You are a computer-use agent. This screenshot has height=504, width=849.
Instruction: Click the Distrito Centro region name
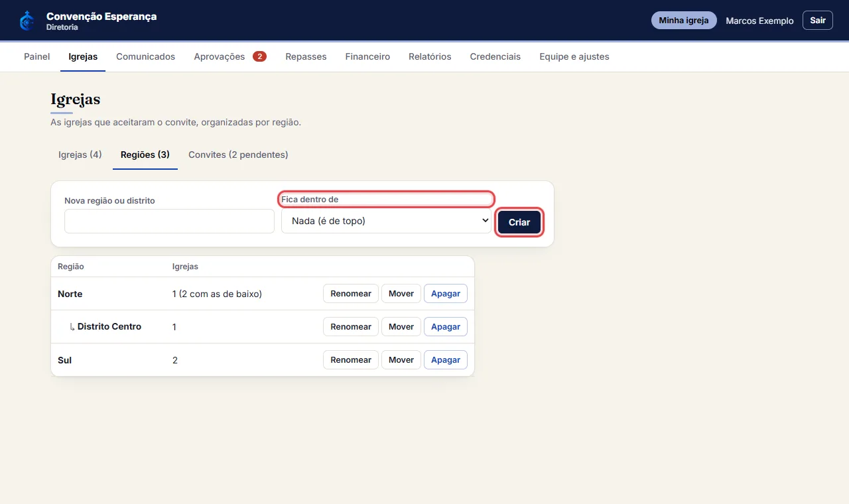[109, 327]
